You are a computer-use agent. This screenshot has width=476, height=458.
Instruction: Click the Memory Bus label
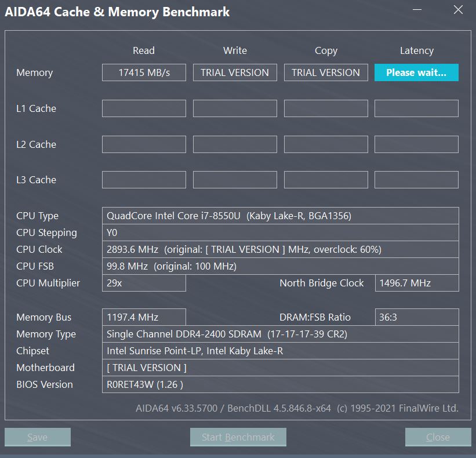[43, 317]
